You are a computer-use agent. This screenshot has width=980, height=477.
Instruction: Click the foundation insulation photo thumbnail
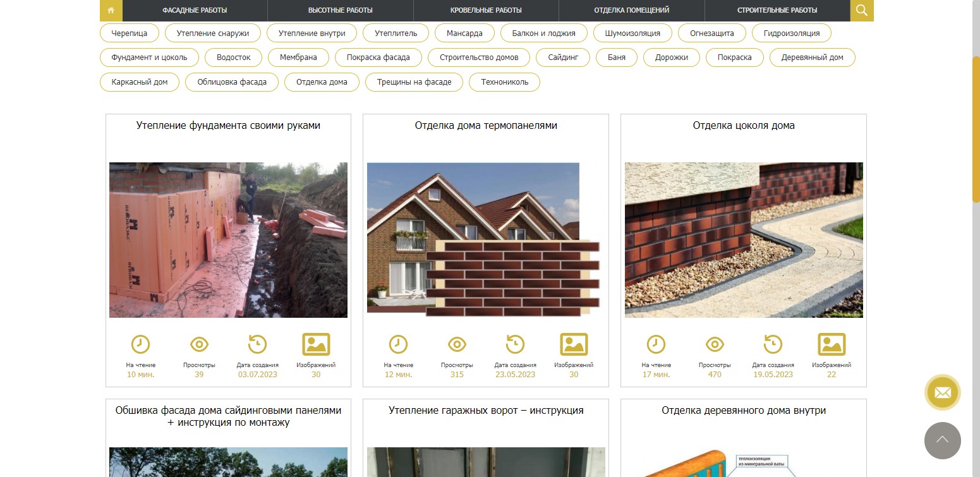pyautogui.click(x=228, y=240)
